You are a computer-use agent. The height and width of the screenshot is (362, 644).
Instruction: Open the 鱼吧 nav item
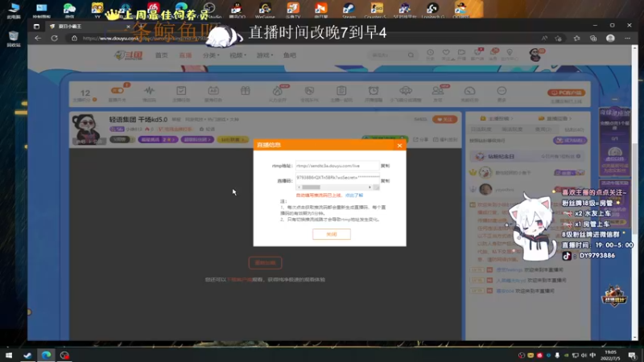pyautogui.click(x=290, y=56)
